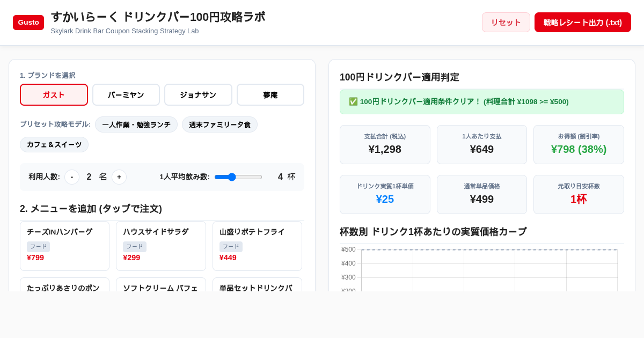Apply the 週末ファミリー夕食 preset
Screen dimensions: 644x338
(219, 124)
